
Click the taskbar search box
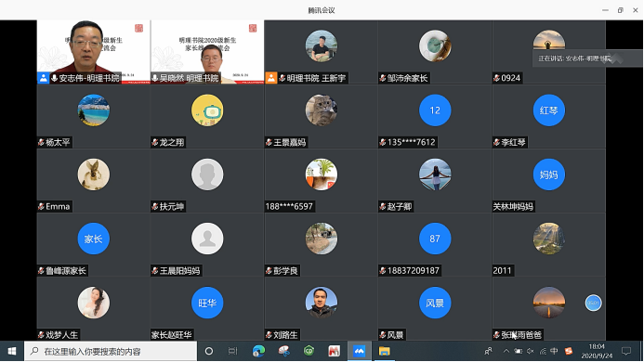pyautogui.click(x=111, y=352)
